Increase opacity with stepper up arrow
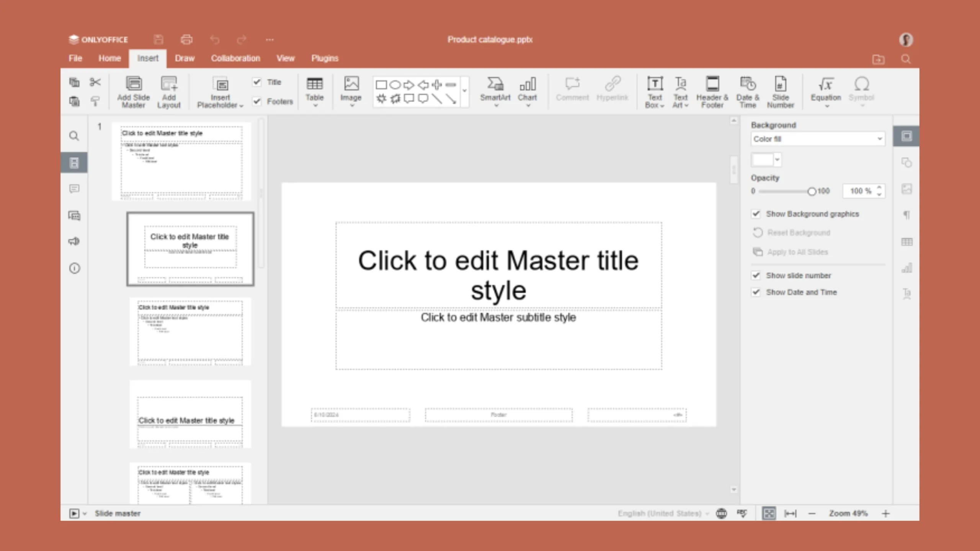Viewport: 980px width, 551px height. point(879,187)
